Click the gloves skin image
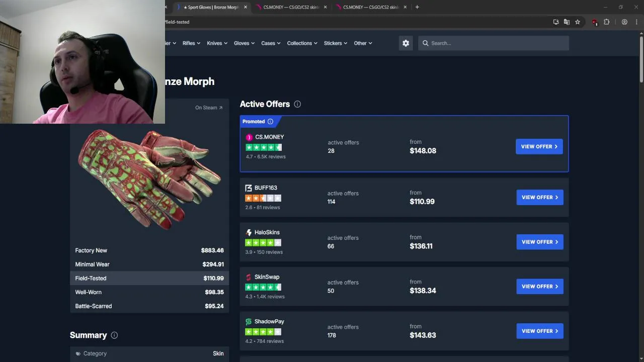Screen dimensions: 644x362 pyautogui.click(x=149, y=178)
